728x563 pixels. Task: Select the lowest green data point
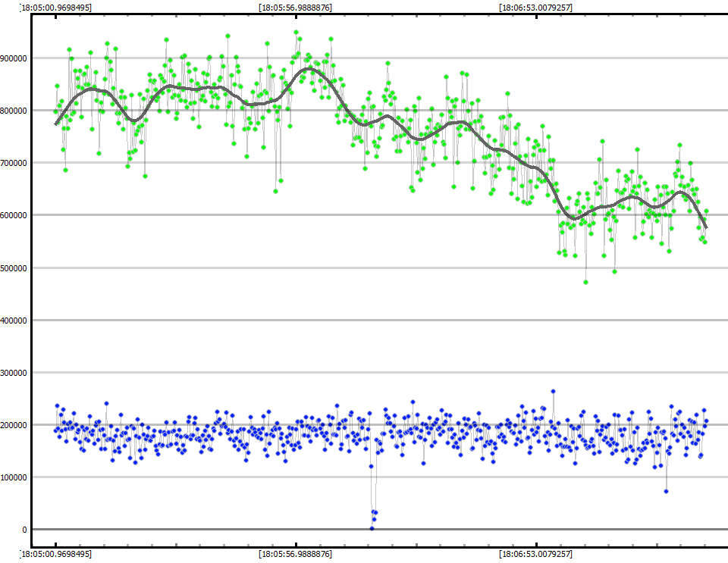[x=585, y=282]
